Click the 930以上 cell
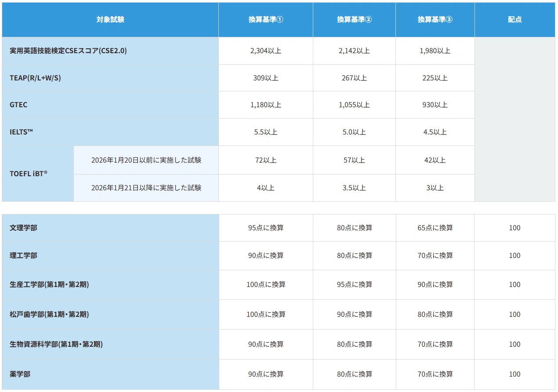The image size is (558, 392). pyautogui.click(x=435, y=105)
